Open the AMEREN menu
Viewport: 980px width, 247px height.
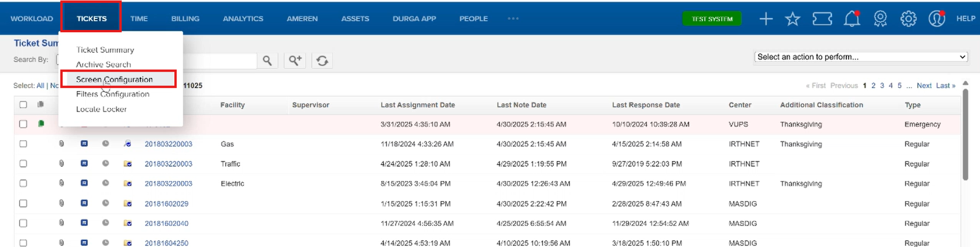[x=302, y=19]
